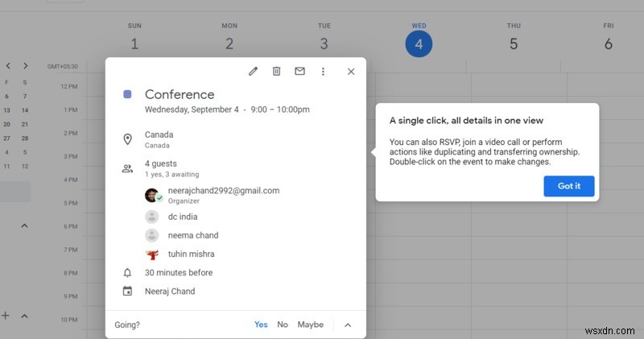The image size is (644, 339).
Task: Select Thursday 5 column header
Action: coord(514,38)
